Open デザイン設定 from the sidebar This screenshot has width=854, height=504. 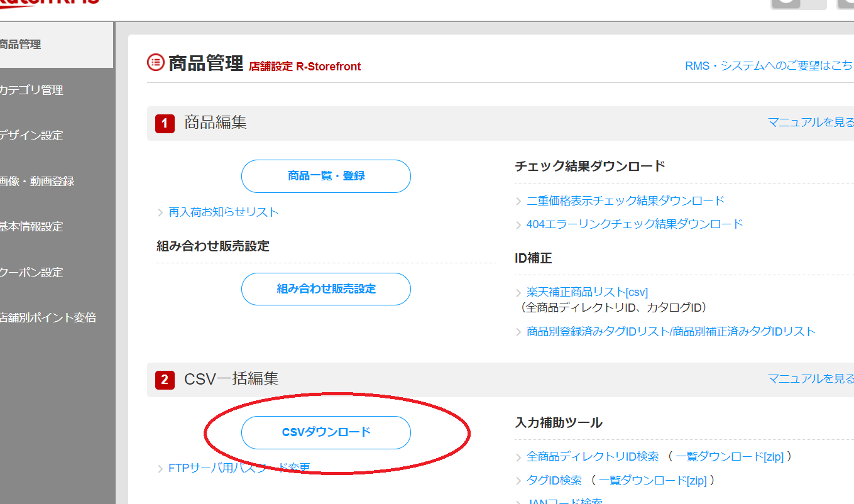pos(30,136)
